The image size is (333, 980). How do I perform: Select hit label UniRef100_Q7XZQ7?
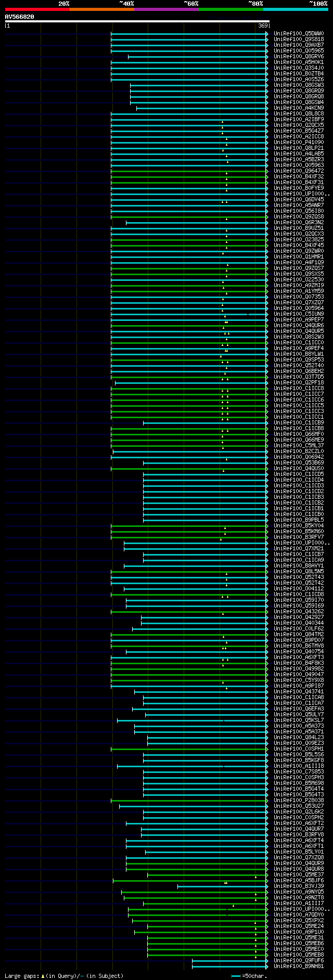pyautogui.click(x=299, y=302)
